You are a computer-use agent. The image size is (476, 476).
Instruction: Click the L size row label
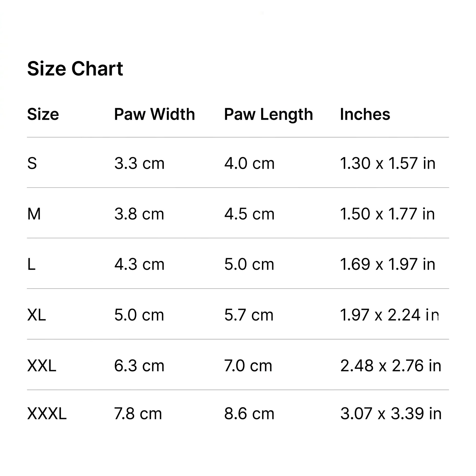(31, 264)
